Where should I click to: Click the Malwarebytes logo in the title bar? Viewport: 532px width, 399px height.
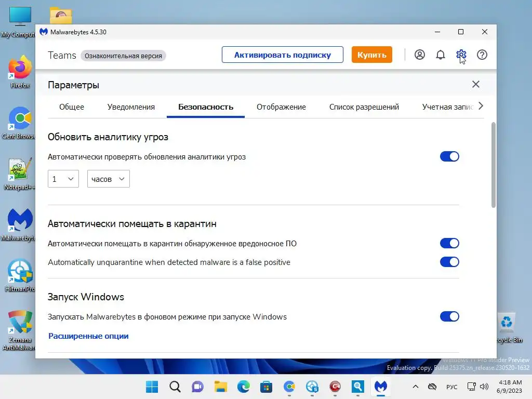(x=44, y=32)
